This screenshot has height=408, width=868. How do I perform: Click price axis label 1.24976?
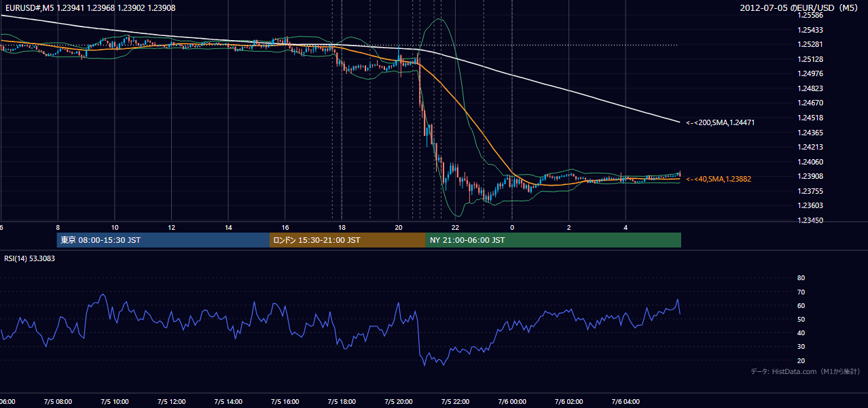810,73
